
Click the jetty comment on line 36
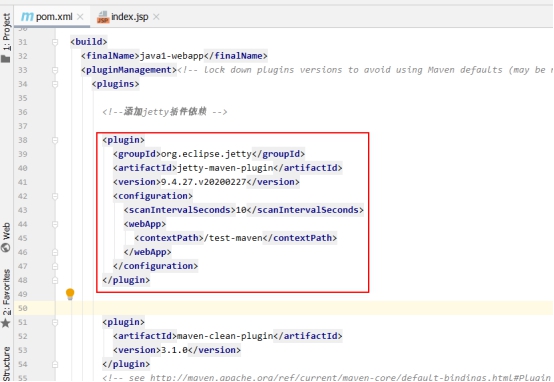[165, 112]
